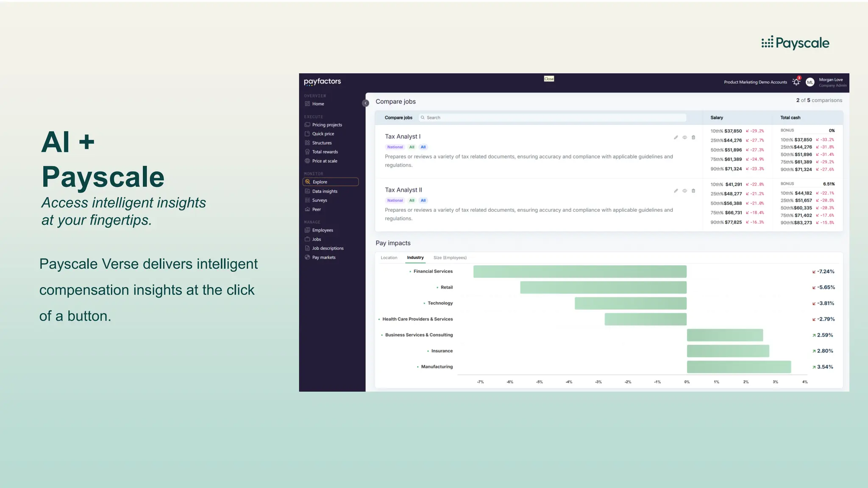Screen dimensions: 868x488
Task: Open the Tax Analyst II job title
Action: coord(403,190)
